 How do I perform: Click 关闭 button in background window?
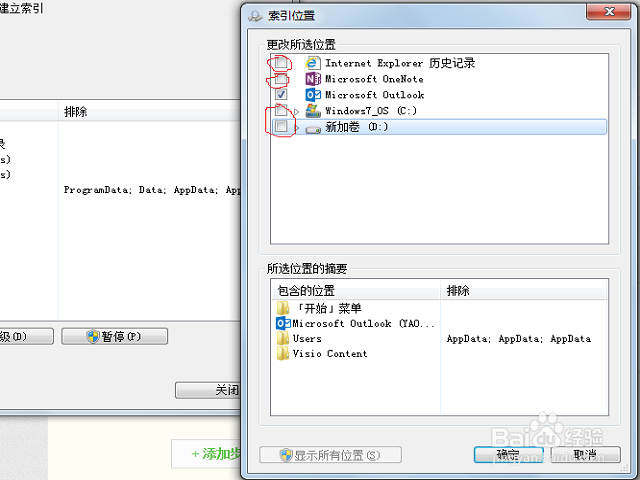[208, 390]
